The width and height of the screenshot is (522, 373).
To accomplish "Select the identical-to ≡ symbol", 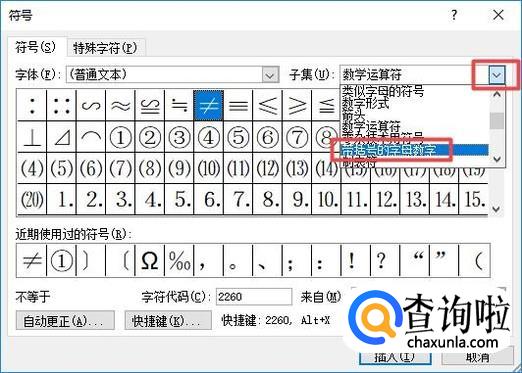I will click(x=238, y=105).
